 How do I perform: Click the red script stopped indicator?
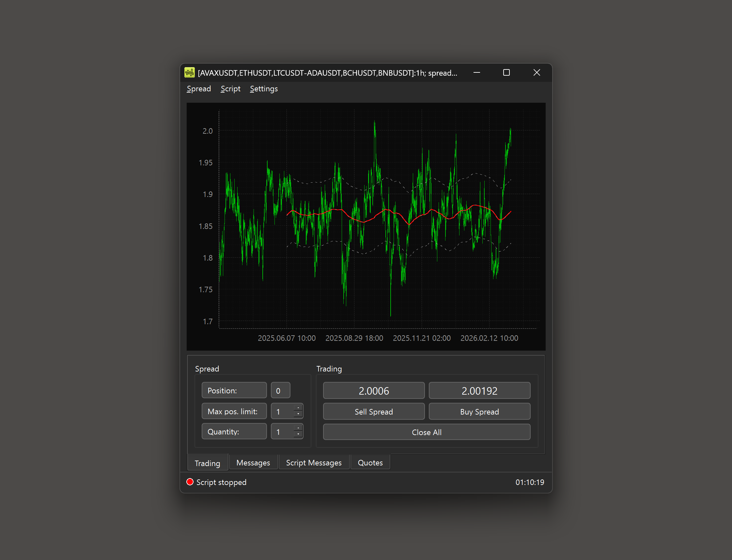pyautogui.click(x=190, y=482)
